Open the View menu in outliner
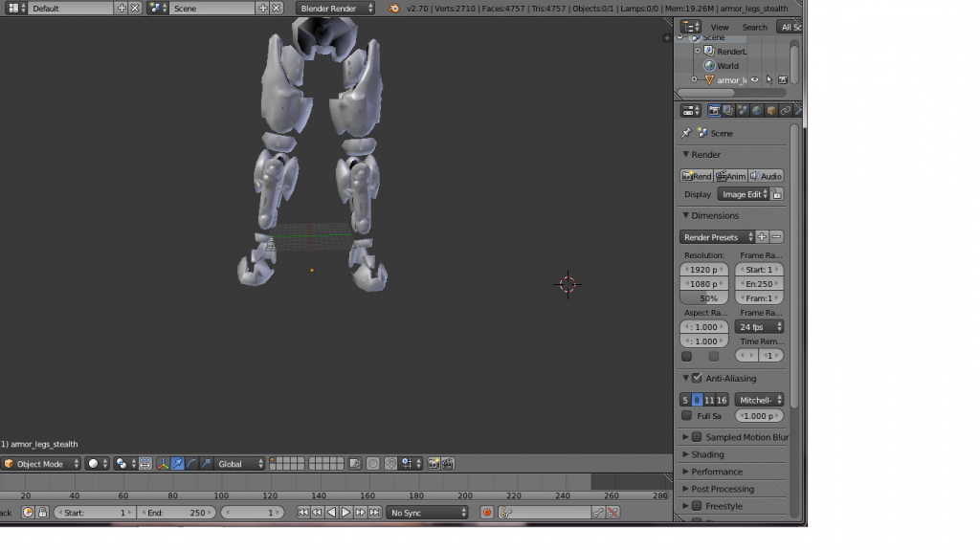 pos(720,27)
